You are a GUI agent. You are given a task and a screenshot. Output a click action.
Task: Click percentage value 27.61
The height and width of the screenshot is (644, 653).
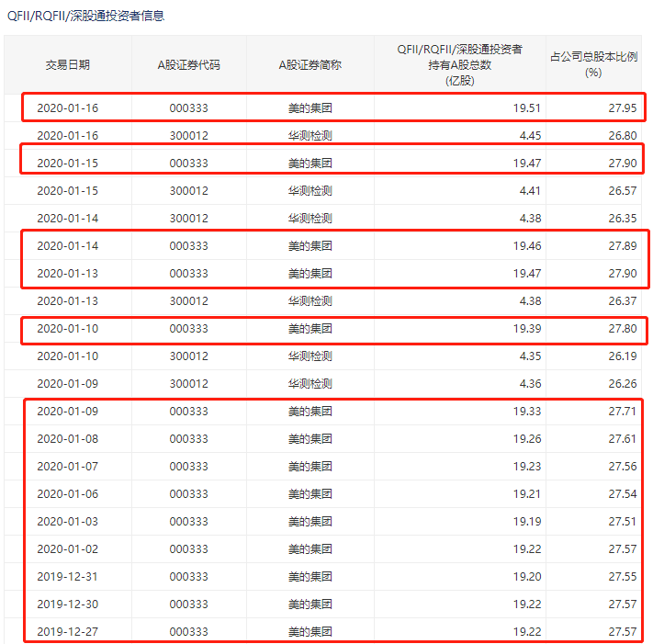coord(622,439)
